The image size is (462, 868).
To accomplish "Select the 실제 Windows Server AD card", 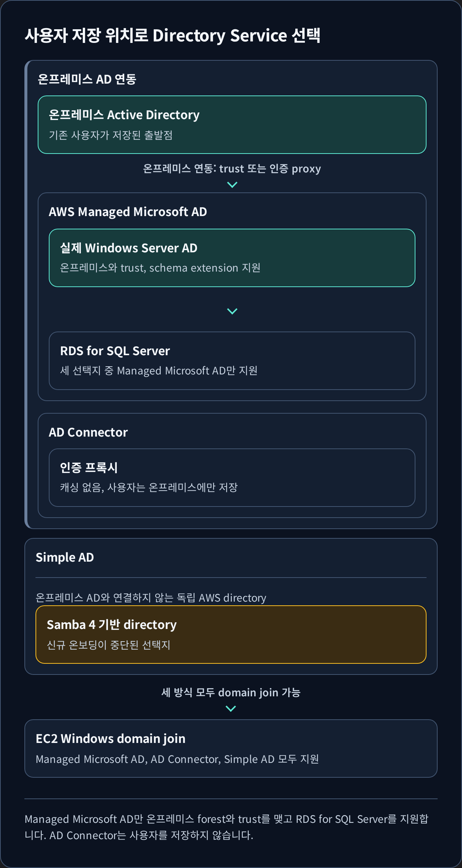I will [232, 258].
